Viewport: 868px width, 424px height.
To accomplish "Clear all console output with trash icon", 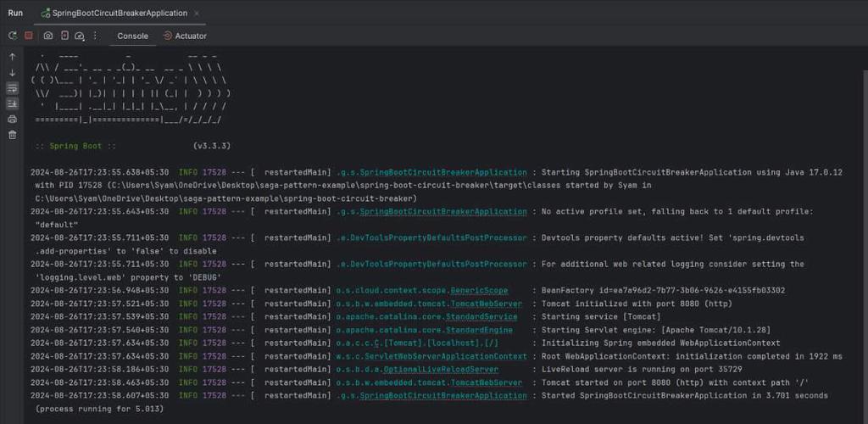I will pos(12,135).
